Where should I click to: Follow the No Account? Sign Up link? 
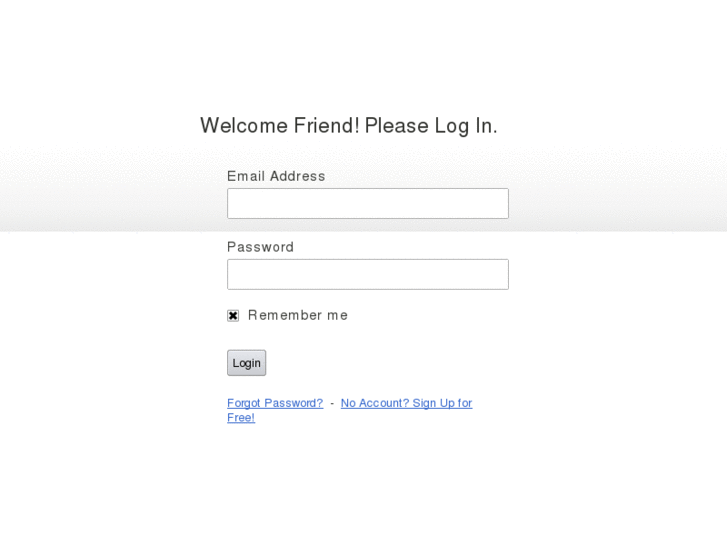coord(406,403)
